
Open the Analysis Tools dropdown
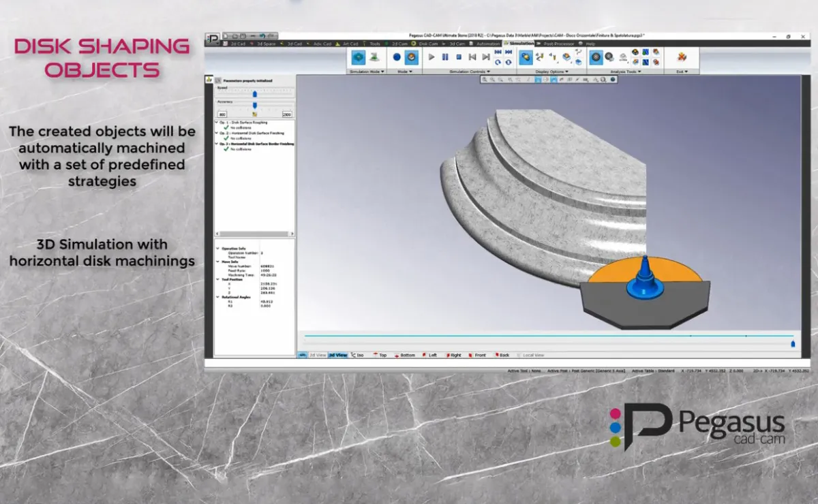point(624,71)
